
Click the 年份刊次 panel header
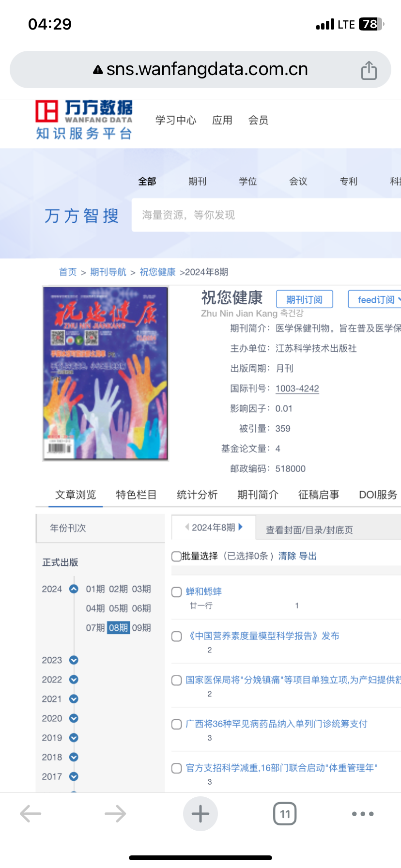click(x=100, y=528)
